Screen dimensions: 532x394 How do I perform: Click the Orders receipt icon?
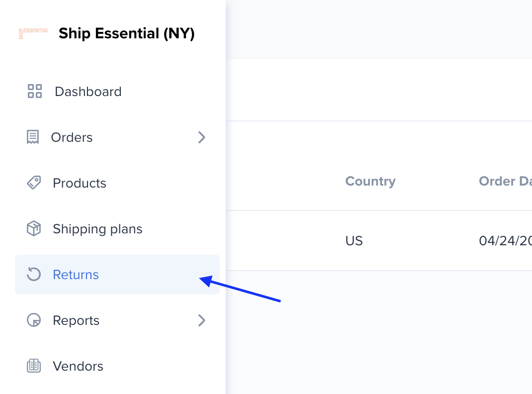[33, 137]
